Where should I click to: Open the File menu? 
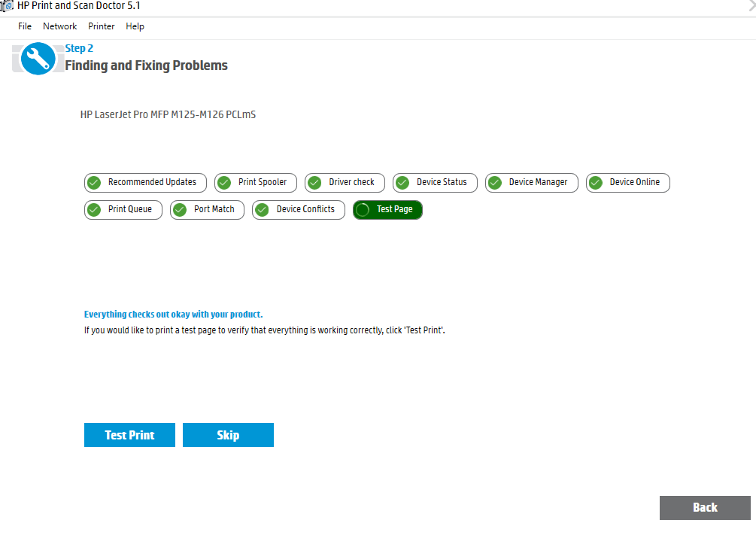(25, 26)
